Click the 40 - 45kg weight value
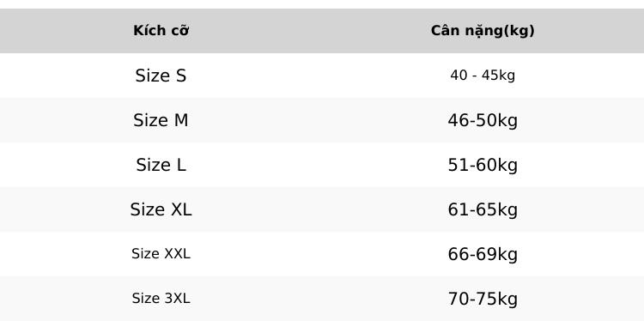The image size is (644, 321). click(x=483, y=76)
